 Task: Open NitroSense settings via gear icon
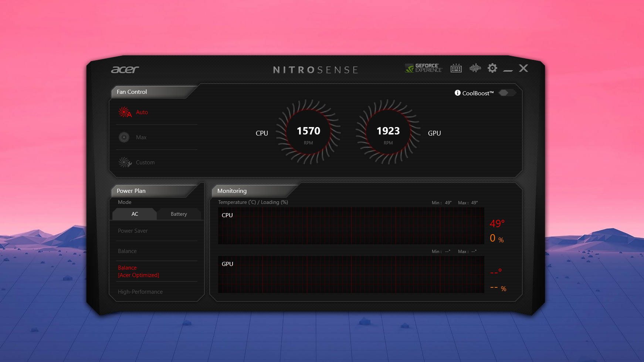tap(492, 68)
